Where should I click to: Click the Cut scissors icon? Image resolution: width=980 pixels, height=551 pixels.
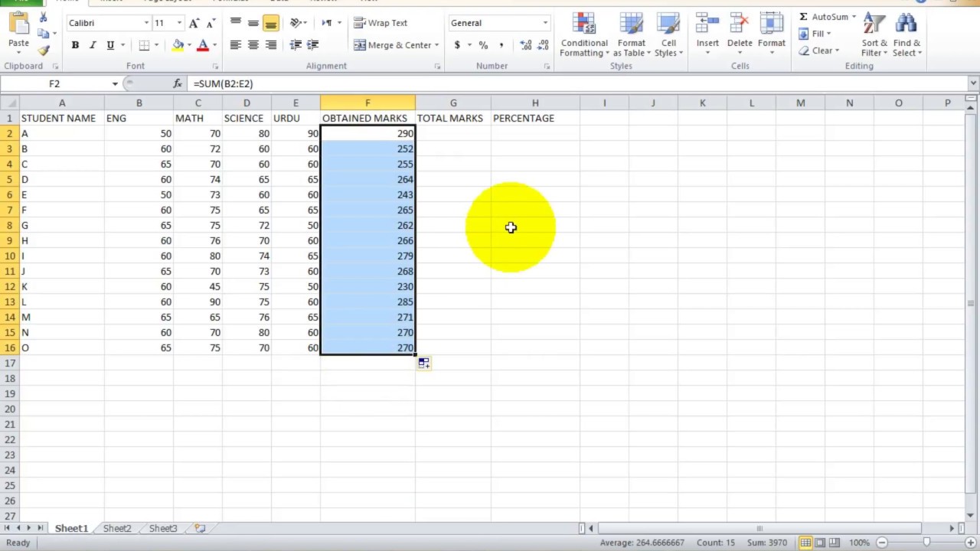tap(43, 18)
